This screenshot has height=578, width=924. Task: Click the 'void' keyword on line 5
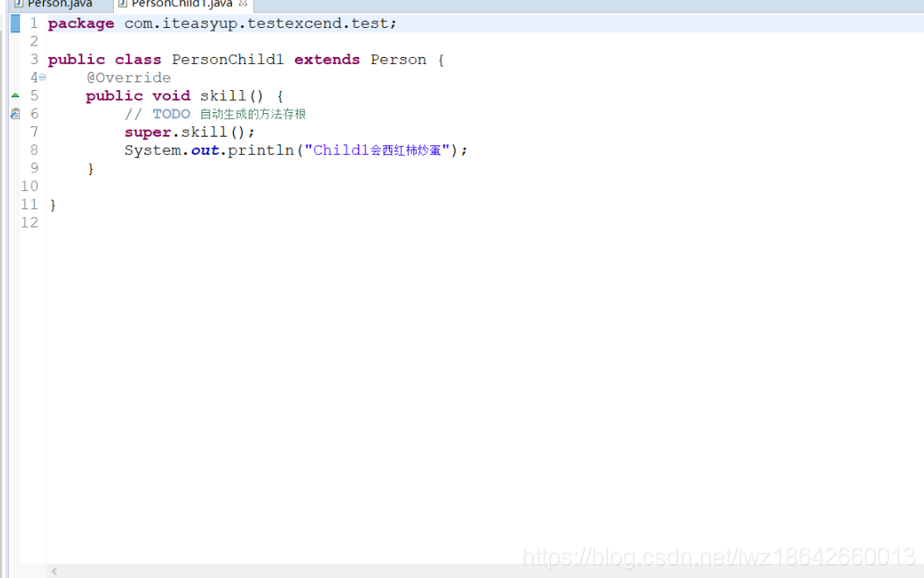coord(171,96)
